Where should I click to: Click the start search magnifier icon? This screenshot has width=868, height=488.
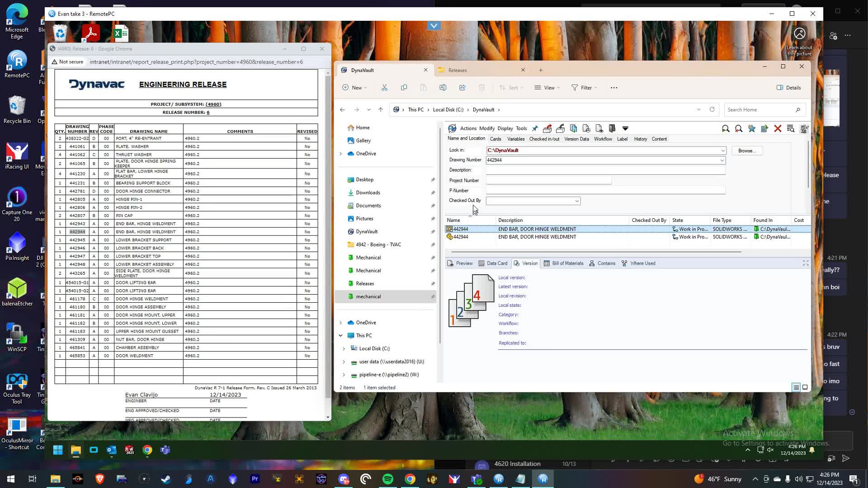[726, 129]
